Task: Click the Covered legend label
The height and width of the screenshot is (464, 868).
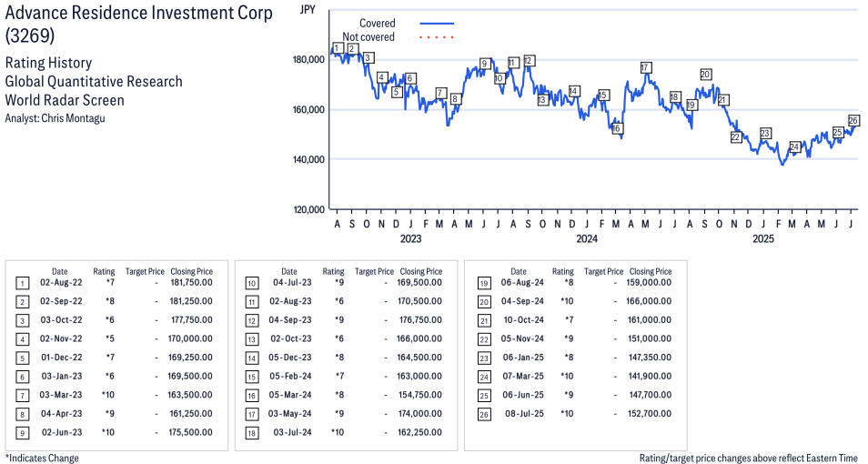Action: (x=377, y=24)
